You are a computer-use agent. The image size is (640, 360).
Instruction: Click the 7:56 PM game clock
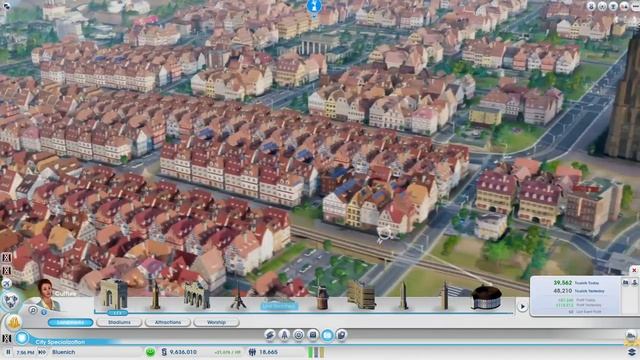point(25,352)
